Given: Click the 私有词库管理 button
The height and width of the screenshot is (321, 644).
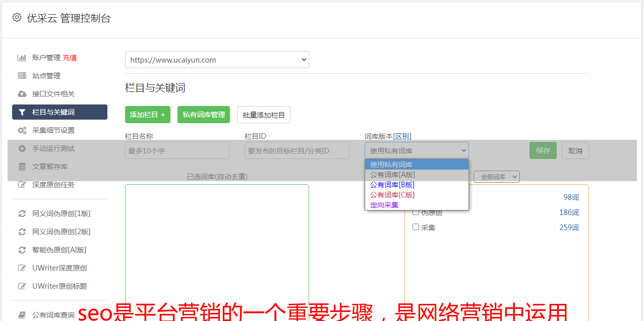Looking at the screenshot, I should pyautogui.click(x=204, y=115).
